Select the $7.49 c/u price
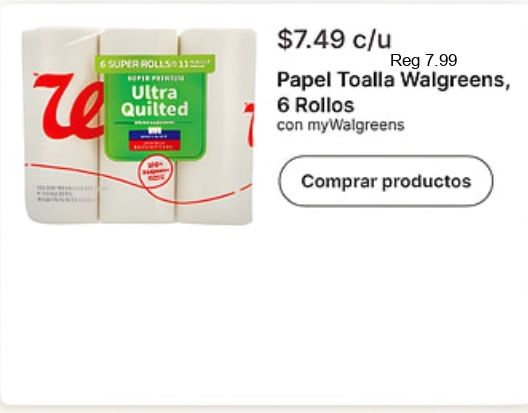The width and height of the screenshot is (528, 413). 334,39
